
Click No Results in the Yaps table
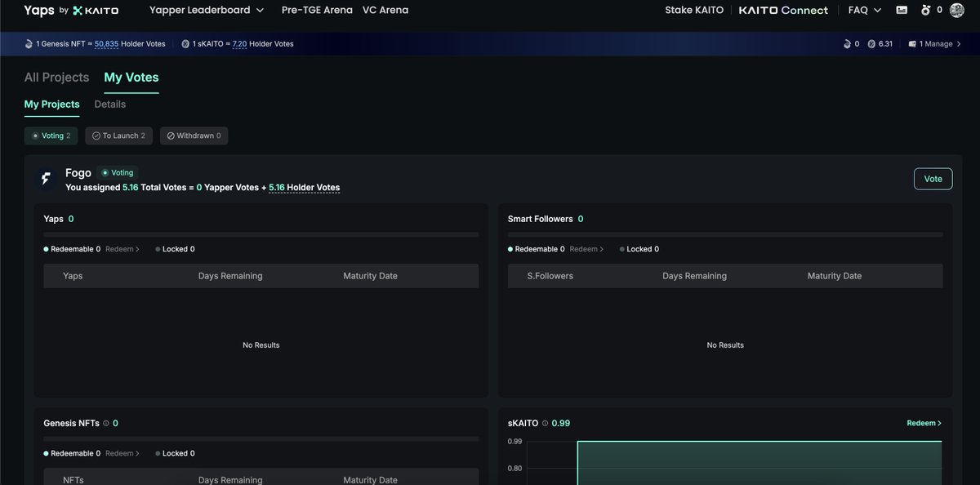point(261,345)
